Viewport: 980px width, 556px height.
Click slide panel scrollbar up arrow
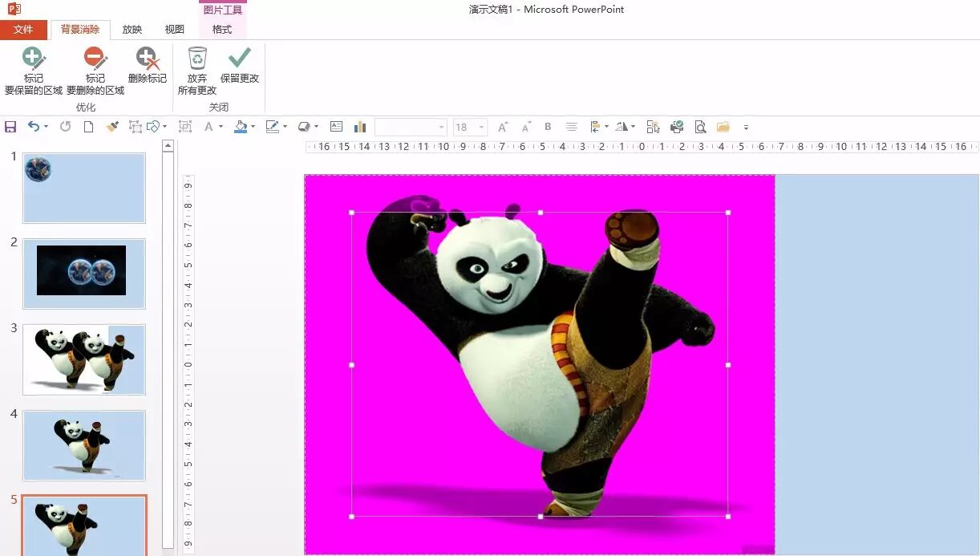tap(168, 146)
